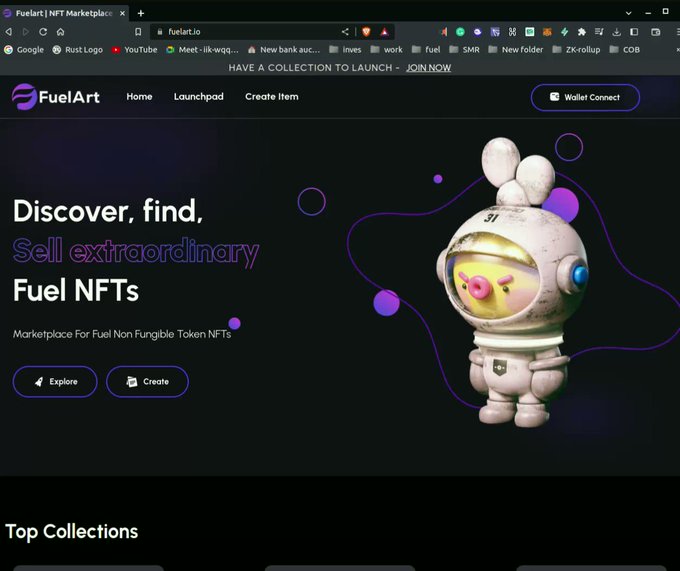680x571 pixels.
Task: Click the Explore button
Action: (x=55, y=382)
